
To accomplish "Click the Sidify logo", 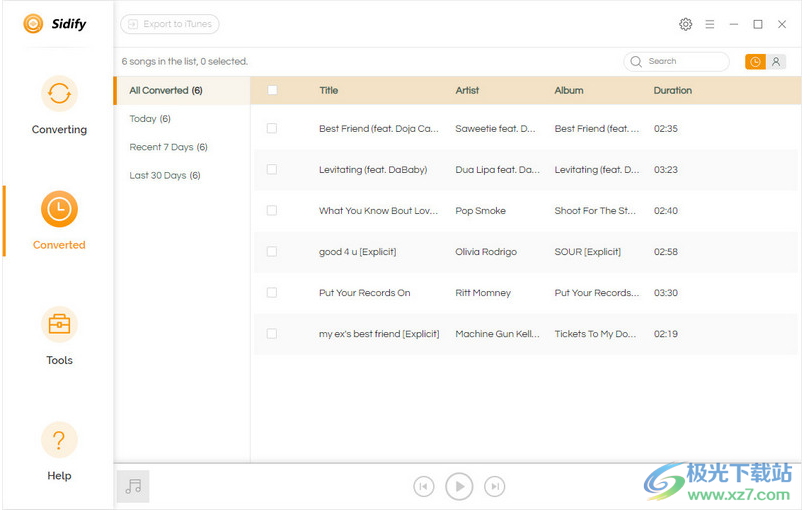I will [55, 24].
